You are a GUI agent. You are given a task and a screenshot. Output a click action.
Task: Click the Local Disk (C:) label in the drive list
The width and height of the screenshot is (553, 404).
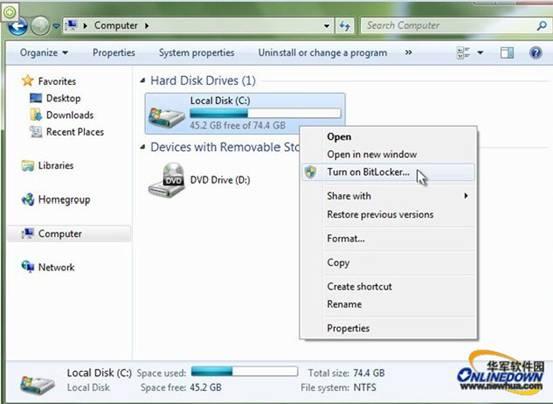[220, 101]
